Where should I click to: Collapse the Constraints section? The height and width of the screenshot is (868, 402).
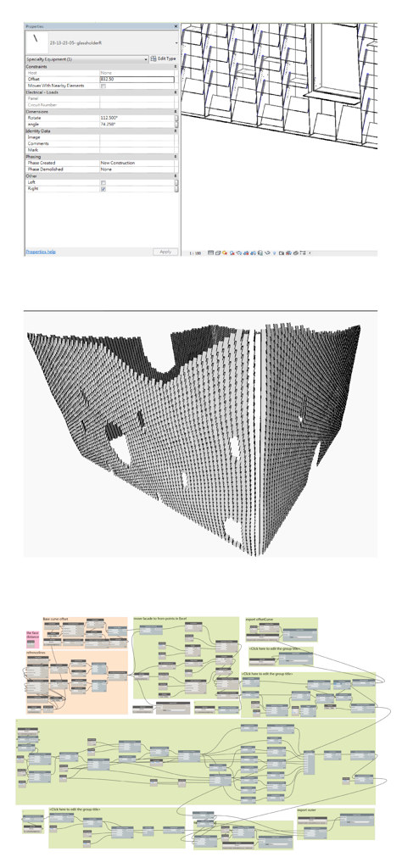tap(176, 66)
